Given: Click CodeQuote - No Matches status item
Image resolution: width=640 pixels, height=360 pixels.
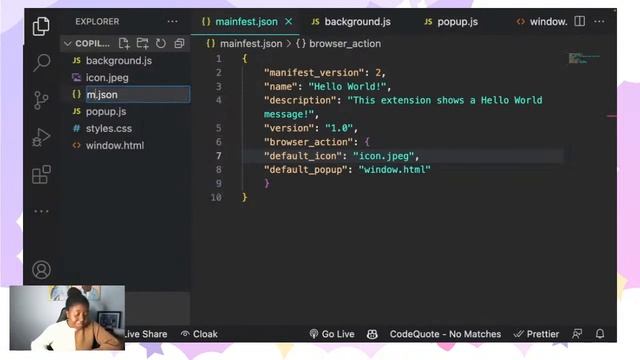Looking at the screenshot, I should pyautogui.click(x=445, y=334).
